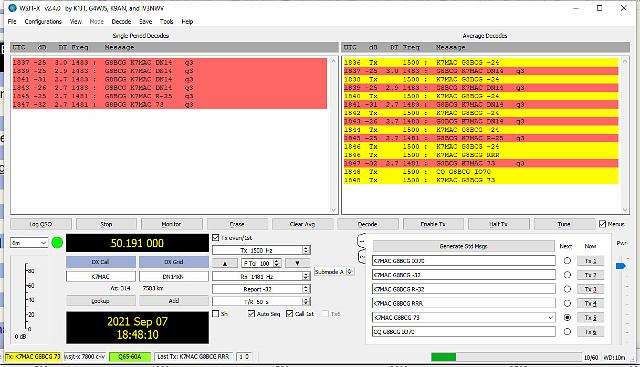Click the Lookup button
The width and height of the screenshot is (640, 367).
tap(101, 301)
